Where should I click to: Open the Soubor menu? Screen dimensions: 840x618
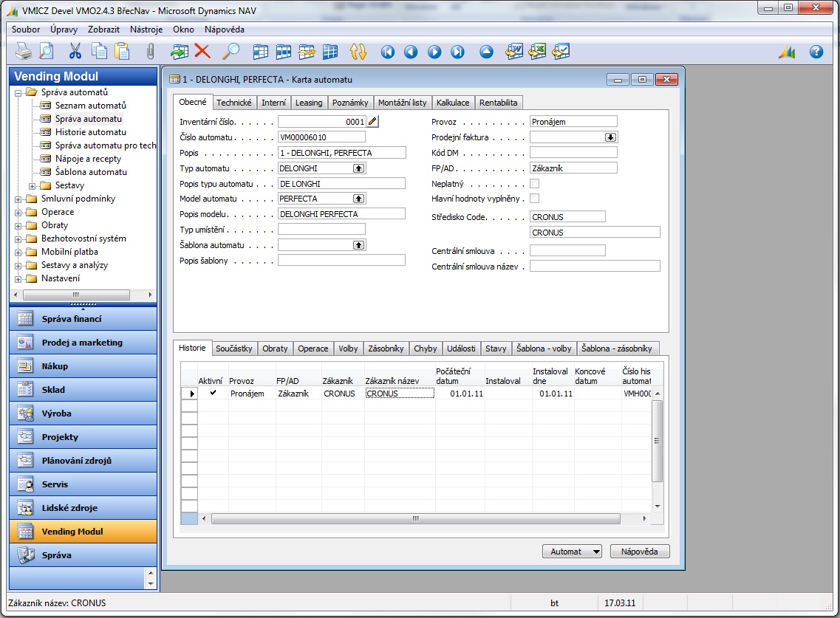click(x=26, y=30)
